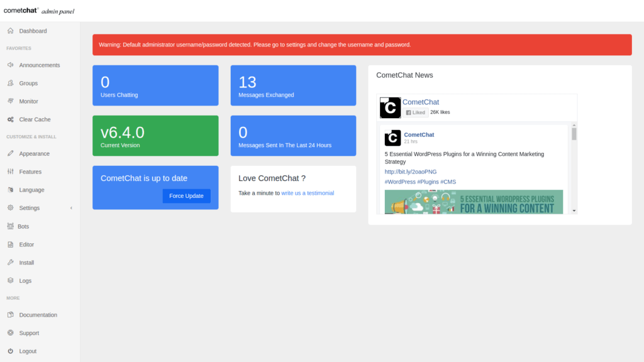The image size is (644, 362).
Task: Click the CometChat post author name
Action: click(x=419, y=134)
